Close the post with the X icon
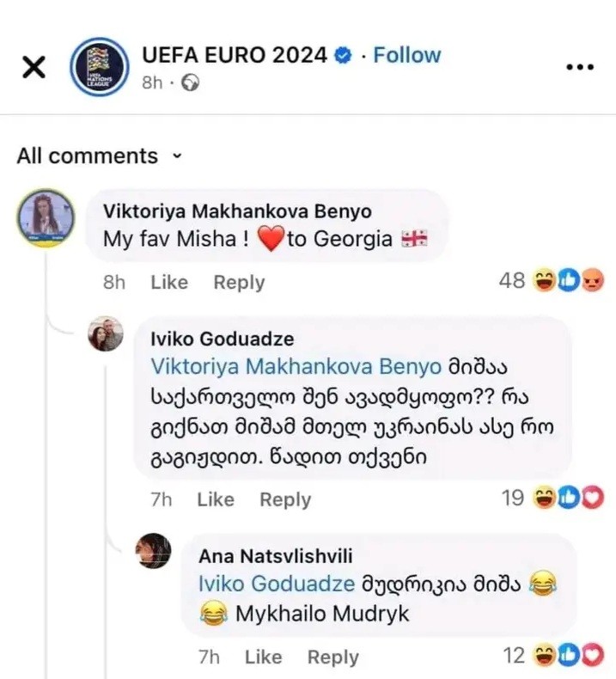Image resolution: width=616 pixels, height=679 pixels. pyautogui.click(x=34, y=68)
